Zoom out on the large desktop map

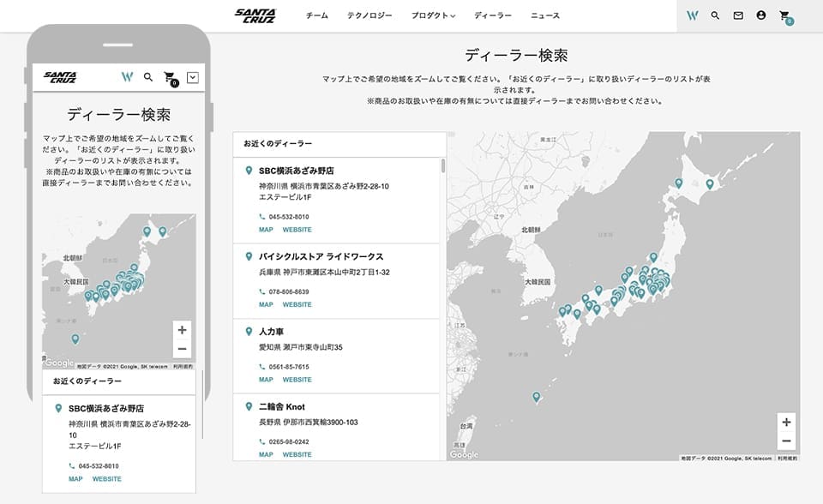pyautogui.click(x=786, y=441)
